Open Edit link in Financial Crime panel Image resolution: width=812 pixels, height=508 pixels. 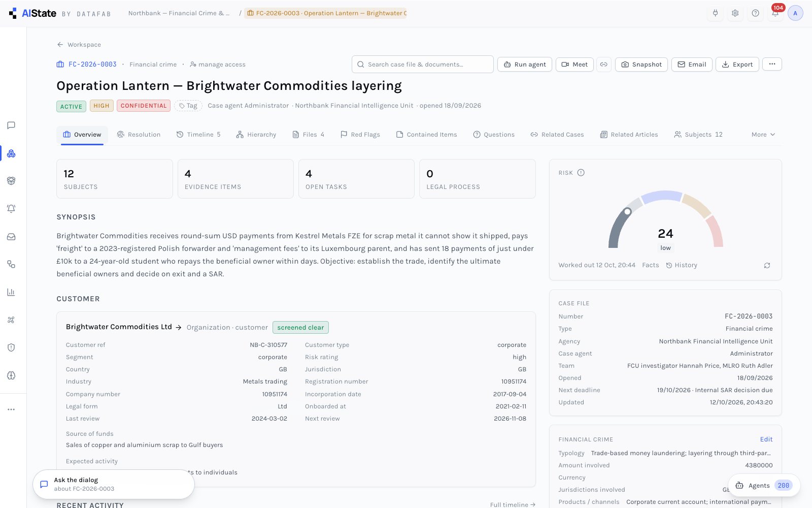766,439
